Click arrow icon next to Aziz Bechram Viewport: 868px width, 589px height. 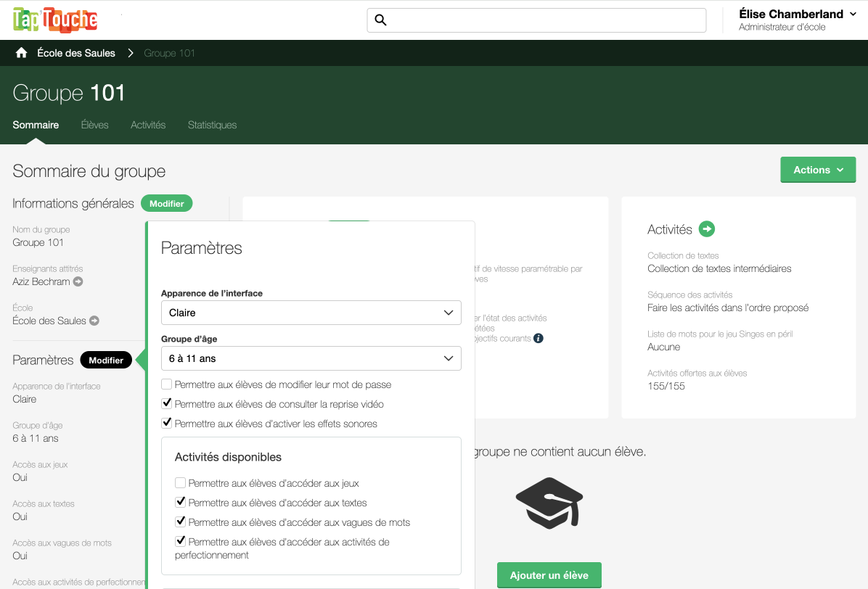tap(78, 281)
